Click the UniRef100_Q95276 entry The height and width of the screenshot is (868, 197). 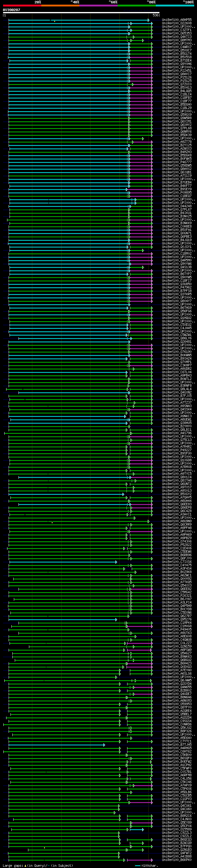pos(177,619)
